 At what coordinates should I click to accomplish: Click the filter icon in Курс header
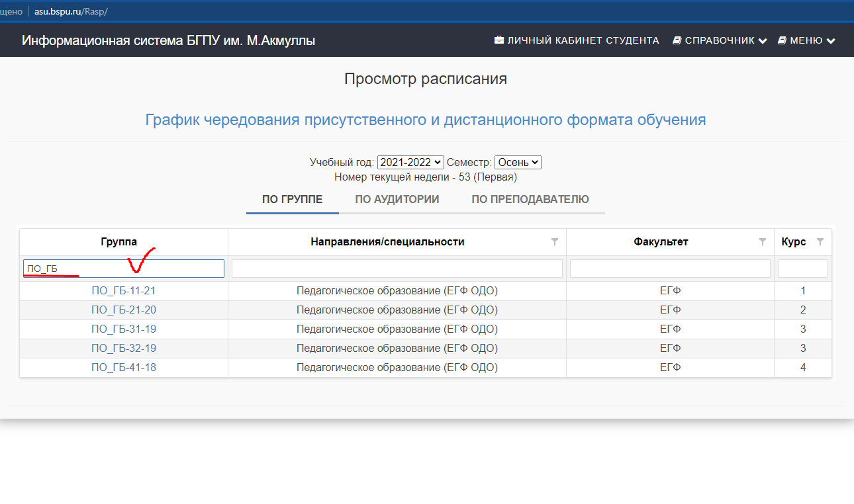point(820,242)
